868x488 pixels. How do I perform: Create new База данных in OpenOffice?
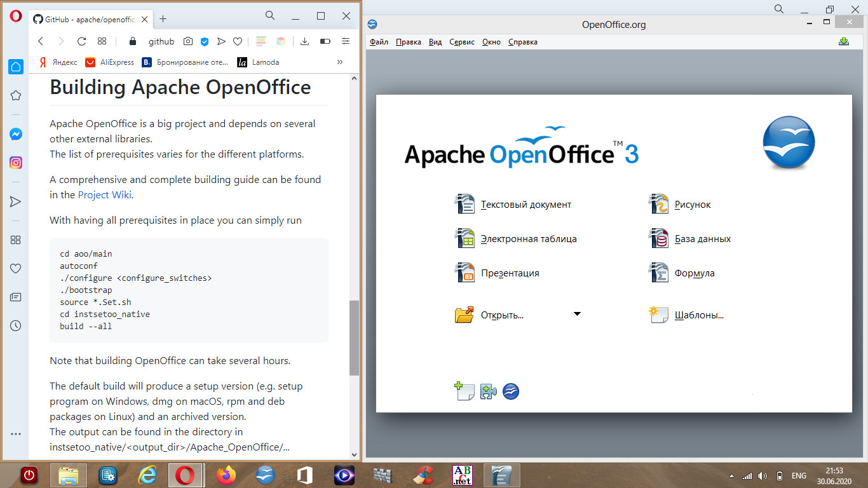click(x=689, y=239)
